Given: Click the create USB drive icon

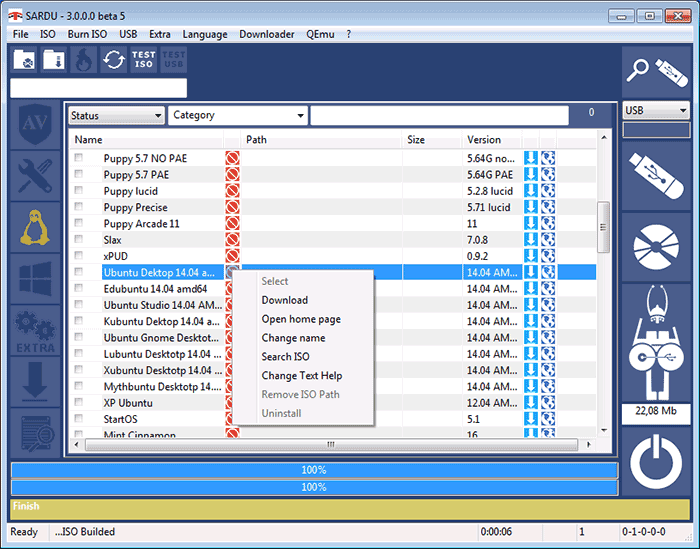Looking at the screenshot, I should [656, 176].
